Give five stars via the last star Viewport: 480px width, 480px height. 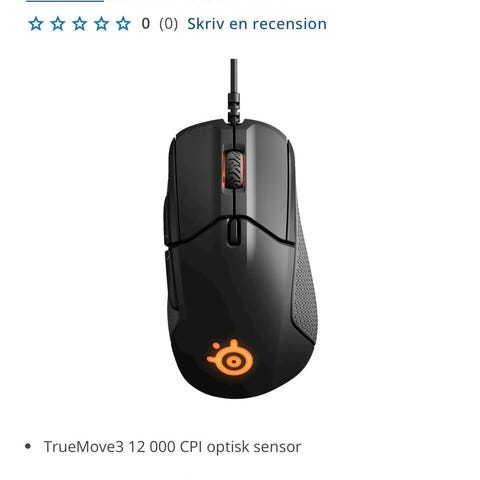point(123,24)
